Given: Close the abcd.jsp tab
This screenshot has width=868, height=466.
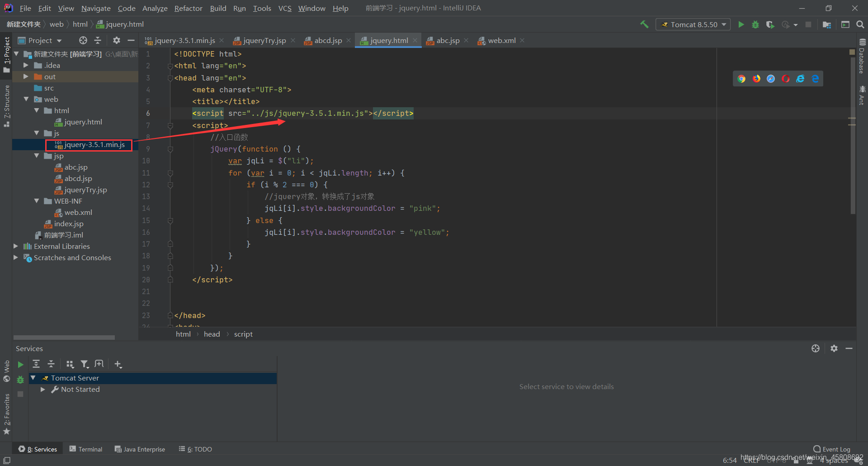Looking at the screenshot, I should click(349, 40).
